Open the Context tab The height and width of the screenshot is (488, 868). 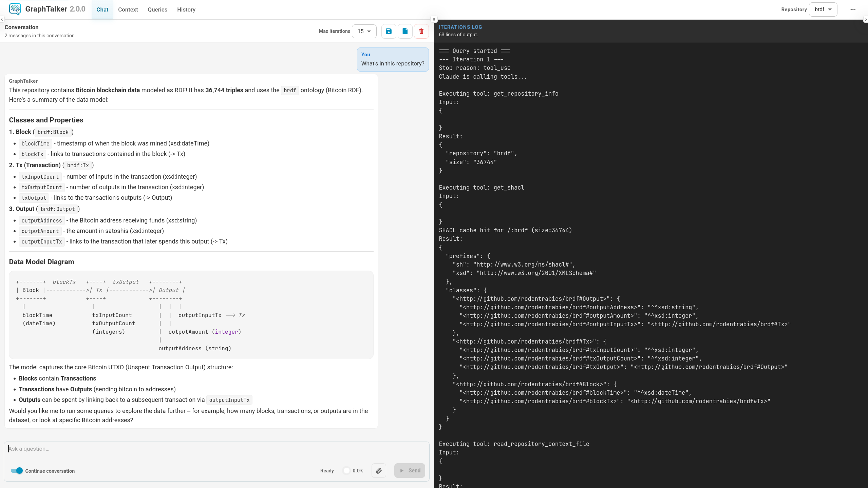[x=128, y=9]
